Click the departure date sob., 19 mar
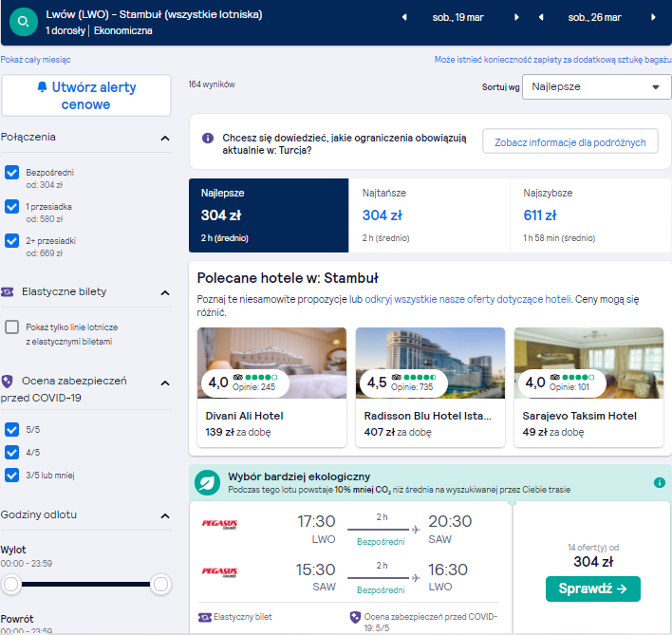 tap(457, 18)
